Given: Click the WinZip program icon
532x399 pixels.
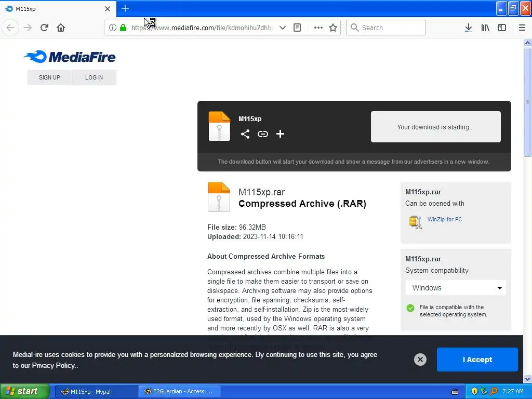Looking at the screenshot, I should coord(416,222).
